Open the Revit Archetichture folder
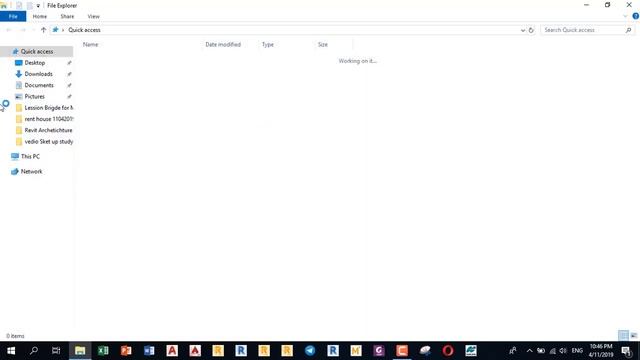The image size is (640, 360). pos(48,130)
